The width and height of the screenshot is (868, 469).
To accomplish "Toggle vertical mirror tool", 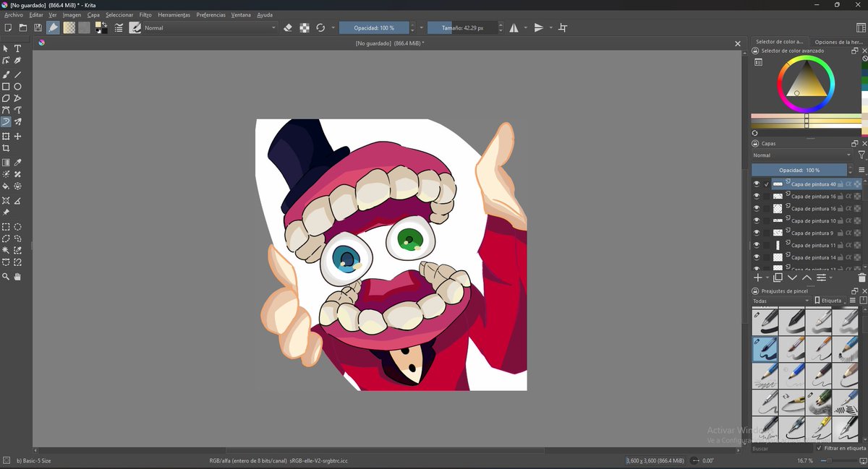I will pos(539,27).
